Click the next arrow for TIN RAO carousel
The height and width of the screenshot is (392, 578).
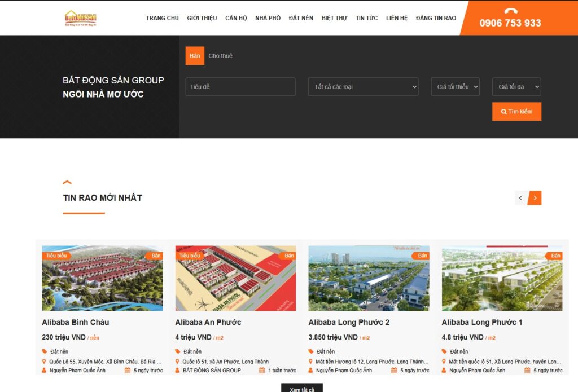[535, 198]
